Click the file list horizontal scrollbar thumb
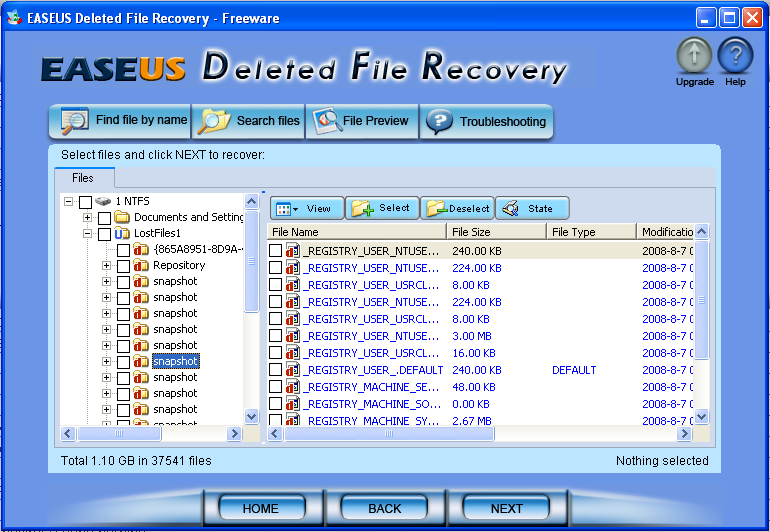 pyautogui.click(x=389, y=433)
